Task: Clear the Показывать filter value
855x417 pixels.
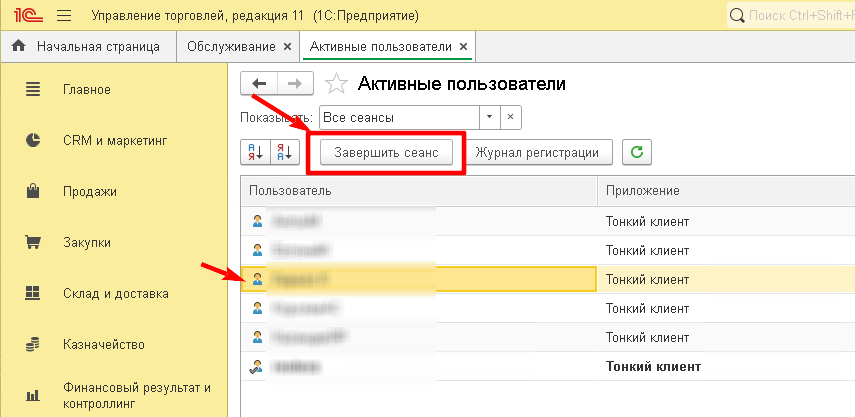Action: (x=510, y=117)
